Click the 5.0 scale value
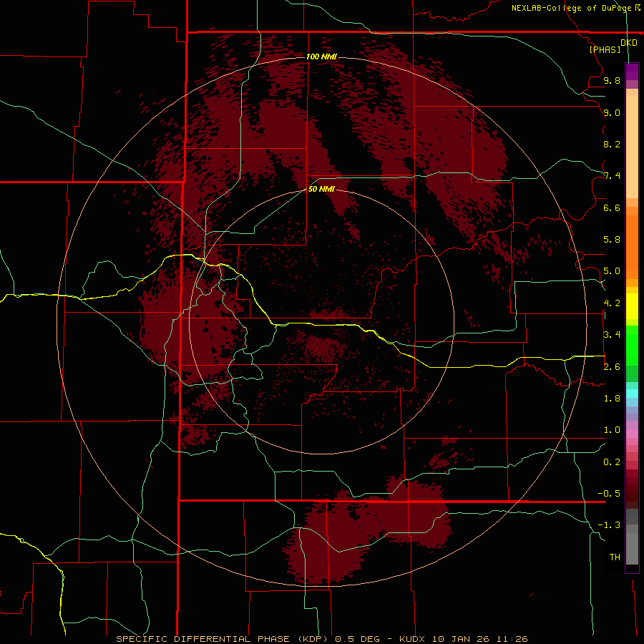This screenshot has width=644, height=644. pos(612,271)
